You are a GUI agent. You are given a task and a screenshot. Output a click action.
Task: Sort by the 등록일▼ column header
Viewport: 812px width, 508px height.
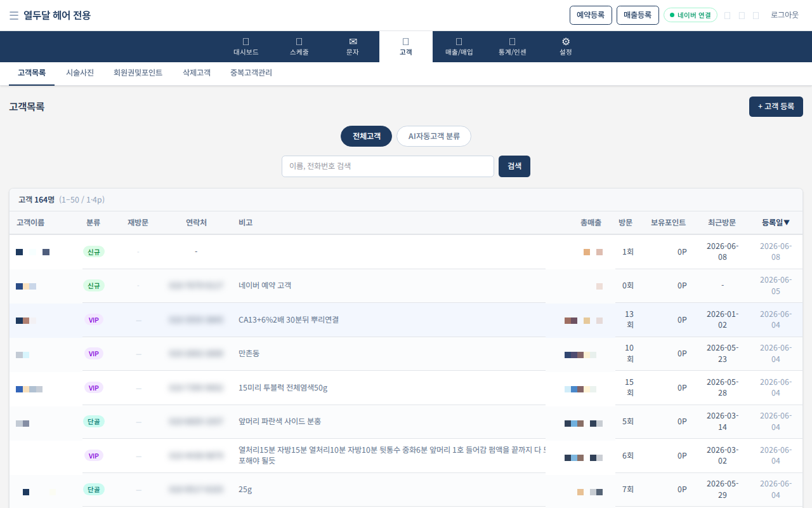tap(776, 223)
